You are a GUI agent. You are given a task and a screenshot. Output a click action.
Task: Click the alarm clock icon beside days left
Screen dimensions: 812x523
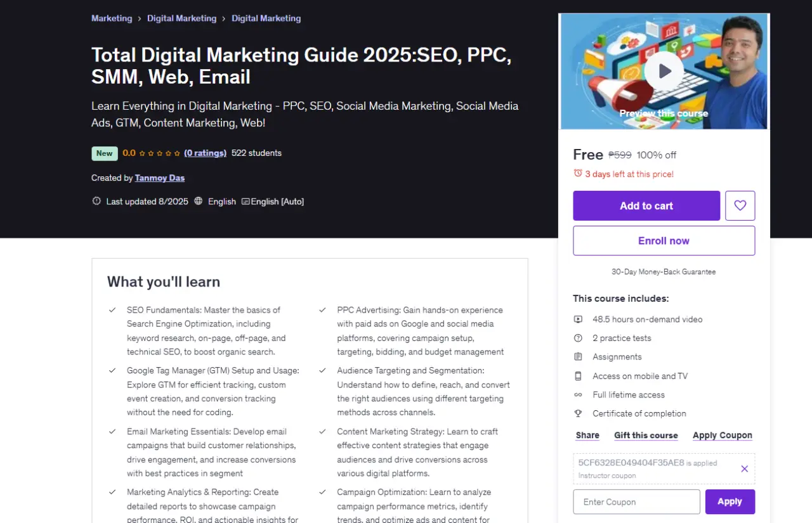578,173
